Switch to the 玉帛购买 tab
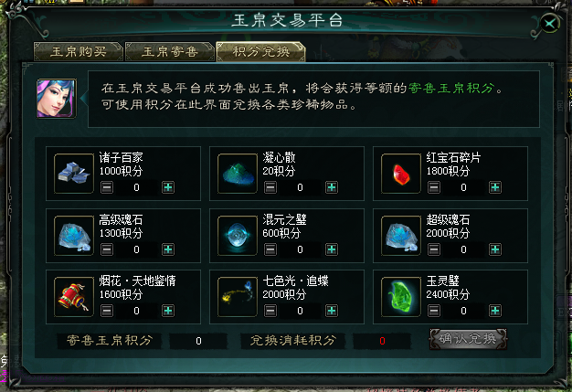 click(78, 51)
